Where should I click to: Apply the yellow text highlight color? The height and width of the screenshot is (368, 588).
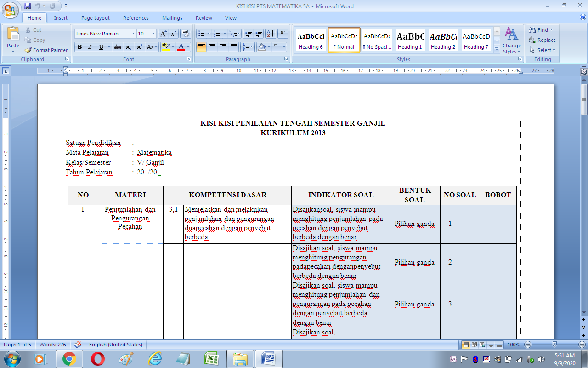[166, 47]
